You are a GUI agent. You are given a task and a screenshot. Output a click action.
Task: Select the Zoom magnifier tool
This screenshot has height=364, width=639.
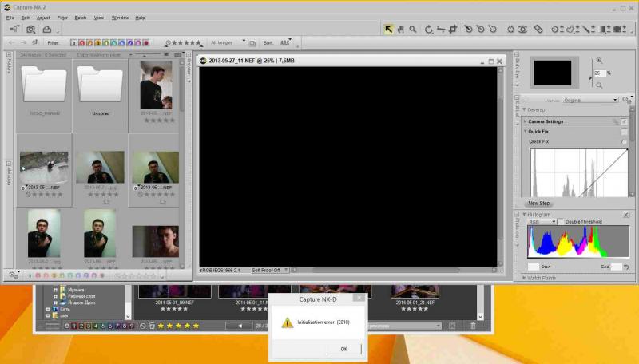(413, 29)
